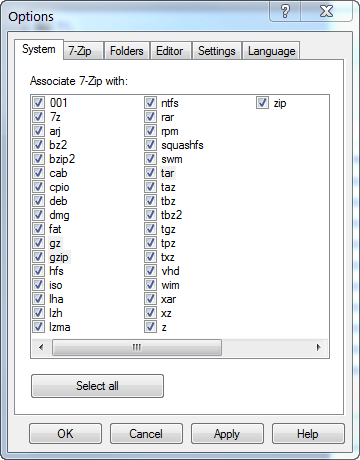Click the question mark help icon in title bar
Image resolution: width=360 pixels, height=460 pixels.
click(285, 11)
